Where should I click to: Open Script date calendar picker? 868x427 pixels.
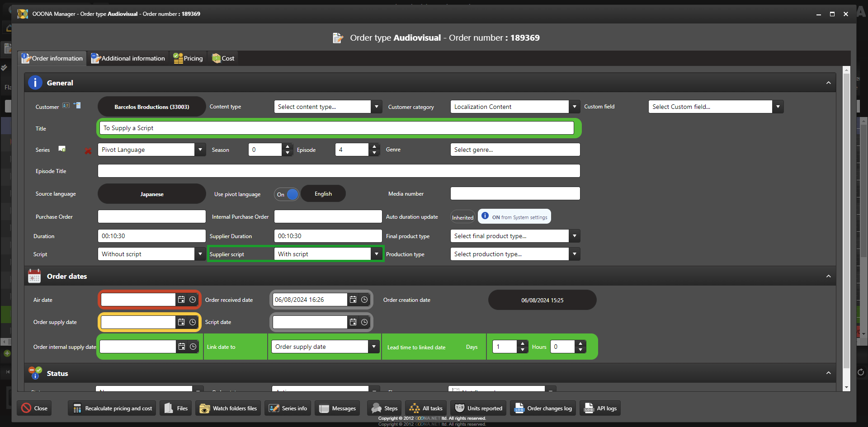click(x=353, y=322)
